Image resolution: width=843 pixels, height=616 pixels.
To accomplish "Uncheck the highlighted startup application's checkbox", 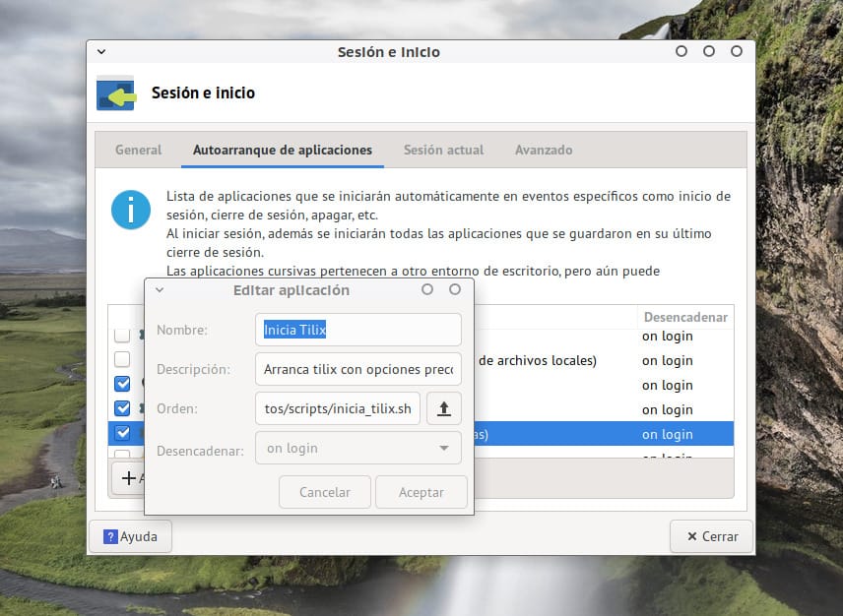I will click(x=122, y=433).
